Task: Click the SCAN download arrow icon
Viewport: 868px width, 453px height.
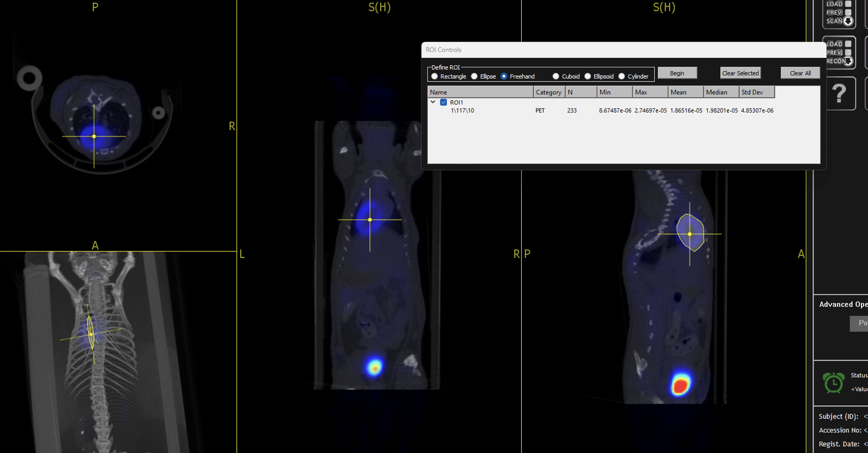Action: coord(848,21)
